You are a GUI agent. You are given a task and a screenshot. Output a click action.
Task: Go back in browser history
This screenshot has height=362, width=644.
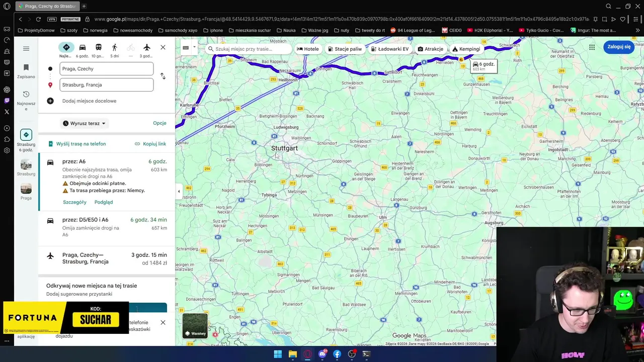20,19
